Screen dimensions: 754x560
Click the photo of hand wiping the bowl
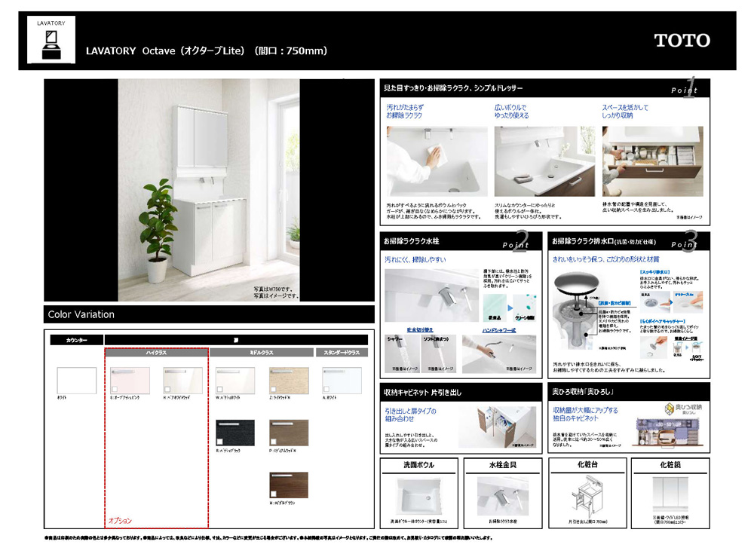click(x=437, y=161)
